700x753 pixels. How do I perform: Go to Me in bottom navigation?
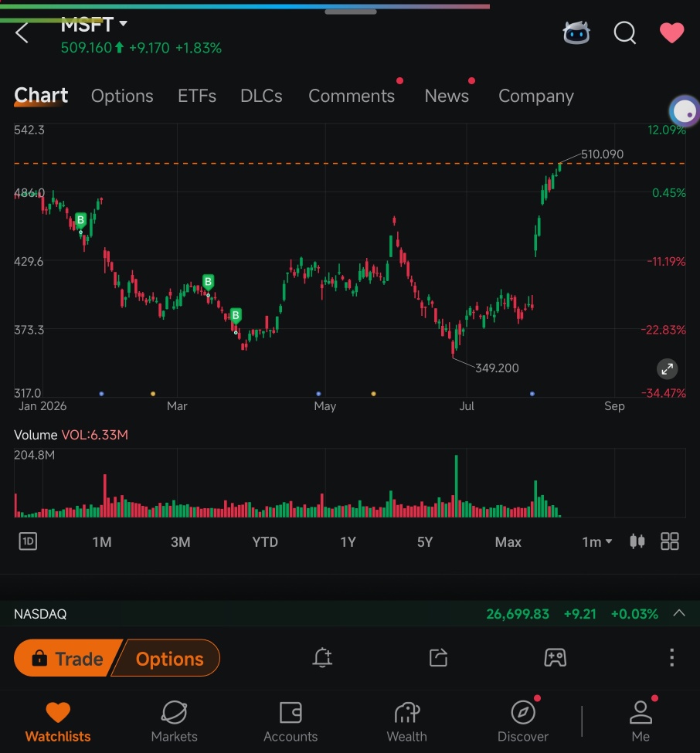coord(641,721)
